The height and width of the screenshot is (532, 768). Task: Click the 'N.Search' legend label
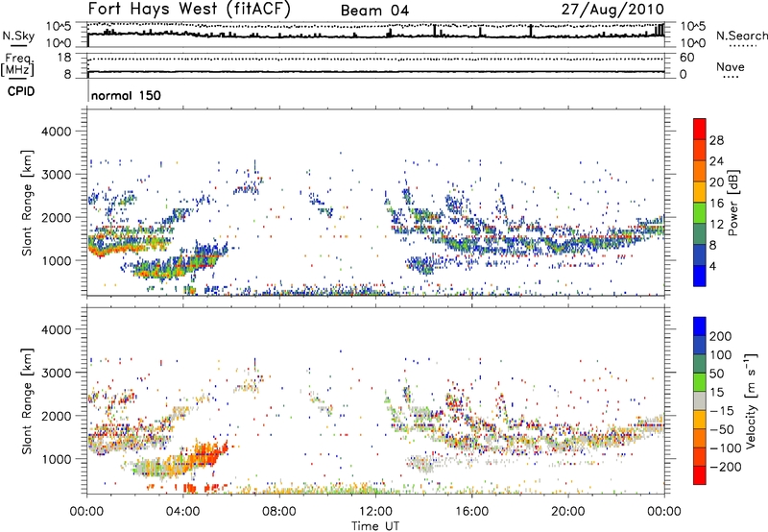[741, 36]
